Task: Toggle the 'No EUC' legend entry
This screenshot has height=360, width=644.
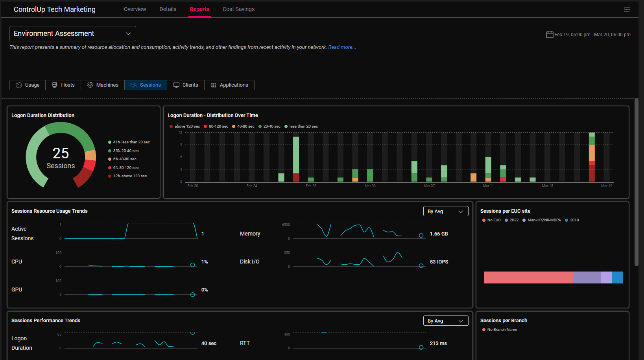Action: [x=491, y=220]
